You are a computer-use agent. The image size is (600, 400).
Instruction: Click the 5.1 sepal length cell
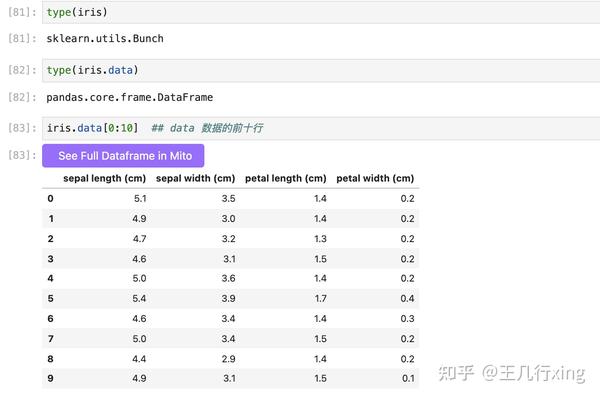pyautogui.click(x=140, y=199)
